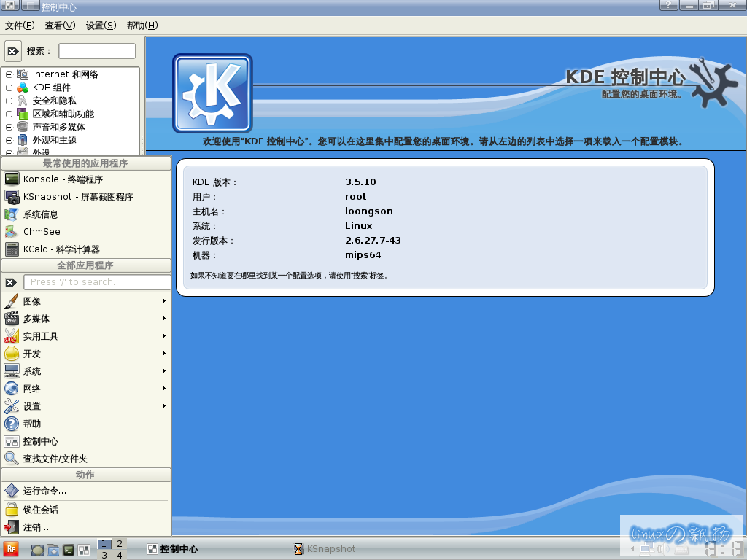The width and height of the screenshot is (747, 560).
Task: Open the 文件(F) menu
Action: pos(20,26)
